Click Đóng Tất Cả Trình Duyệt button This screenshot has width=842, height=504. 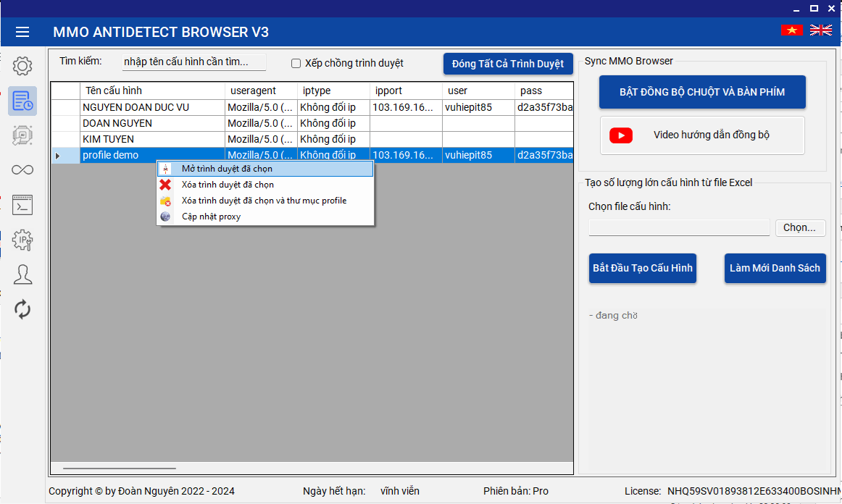pyautogui.click(x=508, y=64)
